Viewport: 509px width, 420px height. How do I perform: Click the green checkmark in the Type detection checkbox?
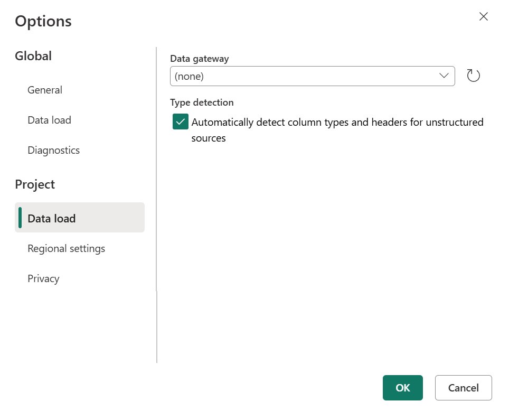point(180,122)
